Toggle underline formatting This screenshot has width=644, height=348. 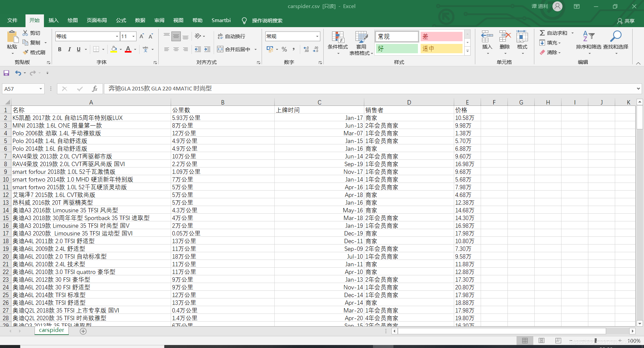coord(78,49)
